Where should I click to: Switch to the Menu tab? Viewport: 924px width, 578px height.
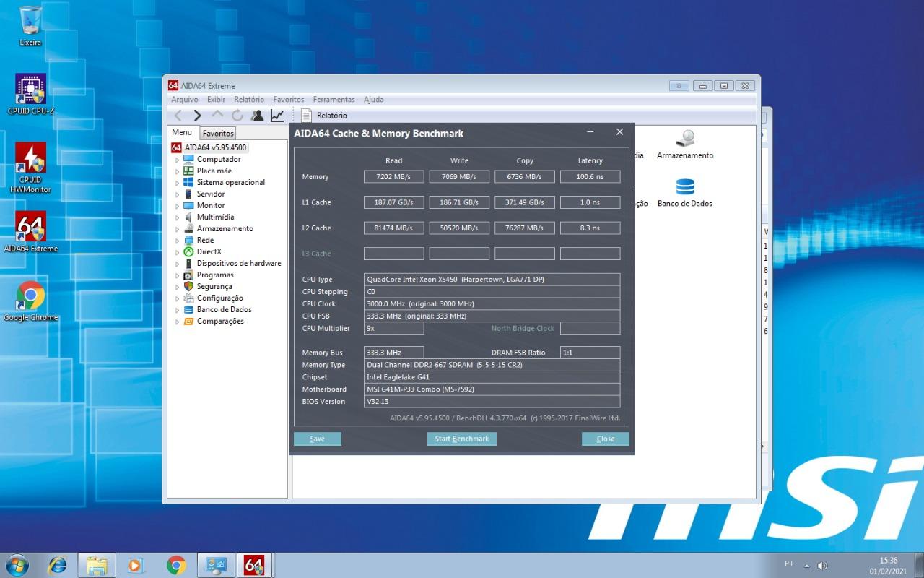pos(182,132)
